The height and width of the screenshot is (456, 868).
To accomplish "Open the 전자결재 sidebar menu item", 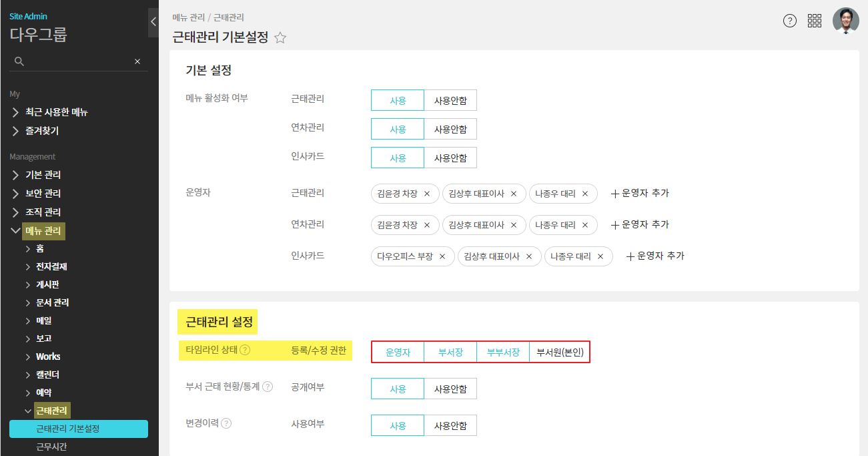I will 51,266.
